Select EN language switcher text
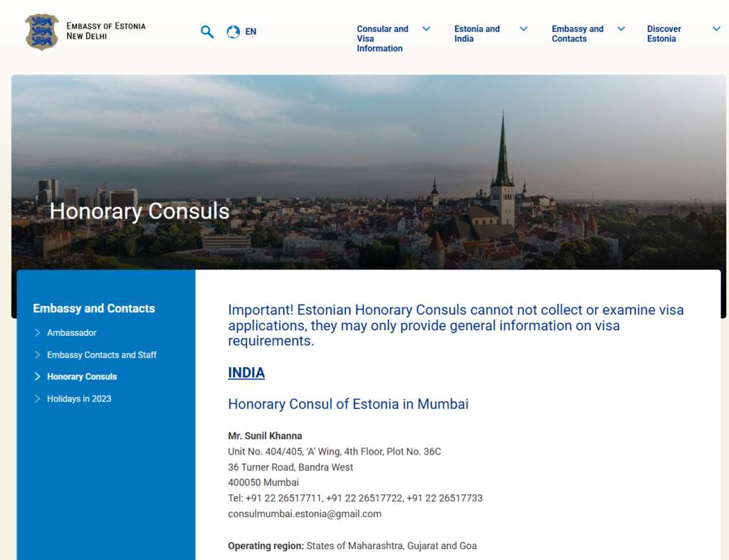The image size is (729, 560). [251, 32]
